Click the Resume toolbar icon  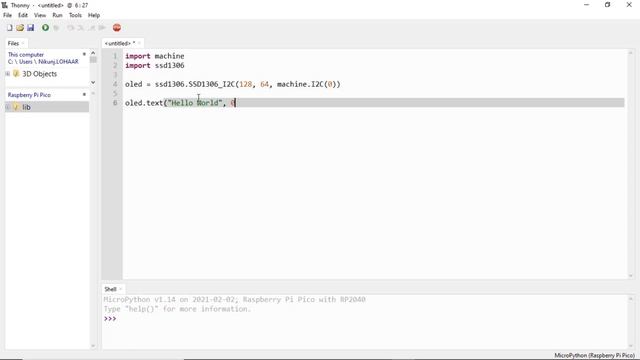coord(102,28)
